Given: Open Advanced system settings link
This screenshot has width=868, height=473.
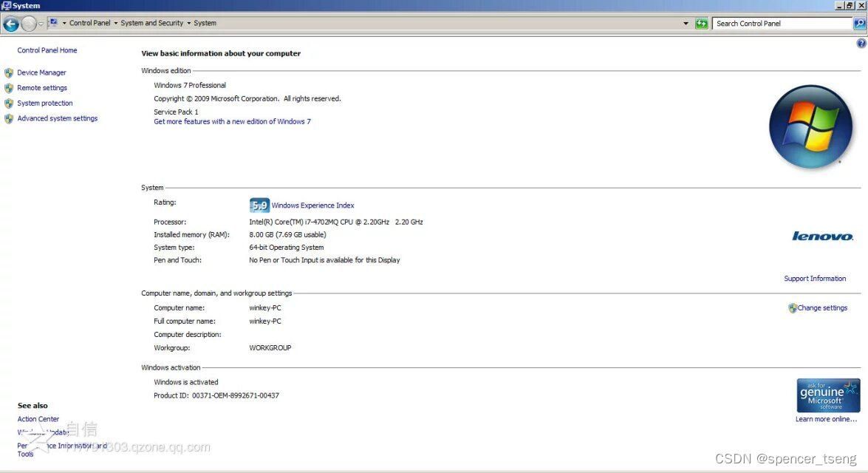Looking at the screenshot, I should click(57, 118).
